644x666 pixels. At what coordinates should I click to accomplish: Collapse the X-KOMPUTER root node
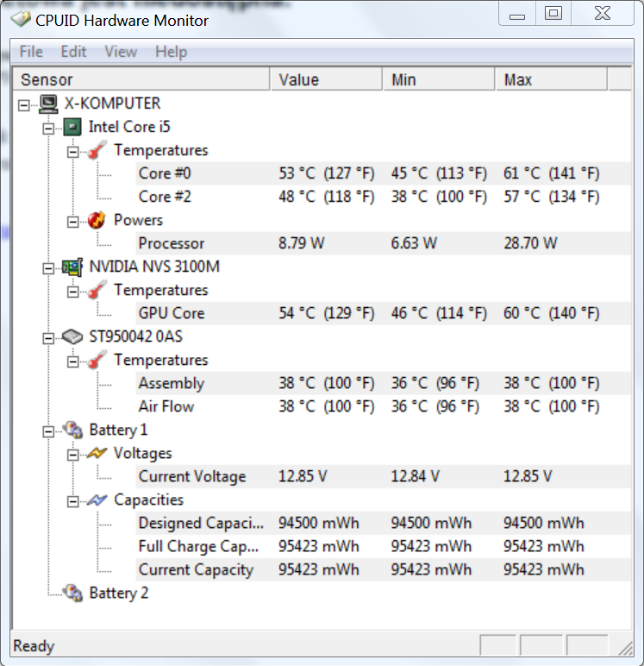pyautogui.click(x=24, y=105)
